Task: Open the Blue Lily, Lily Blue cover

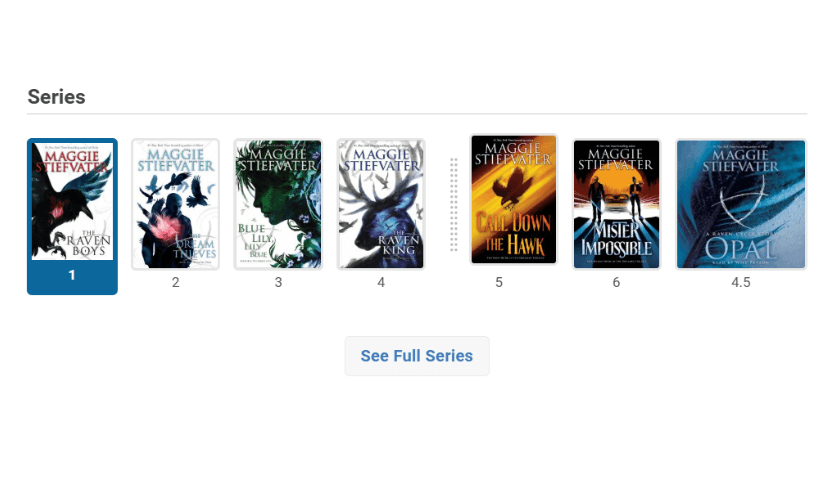Action: tap(278, 204)
